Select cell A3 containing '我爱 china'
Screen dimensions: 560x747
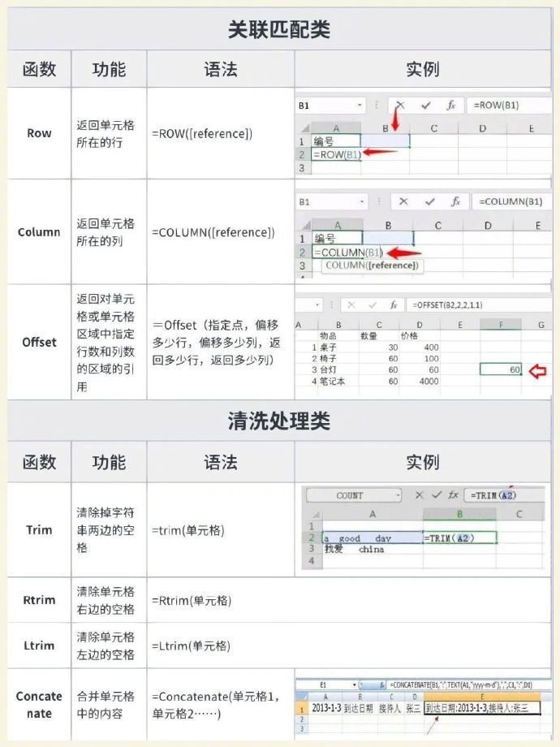[x=373, y=550]
